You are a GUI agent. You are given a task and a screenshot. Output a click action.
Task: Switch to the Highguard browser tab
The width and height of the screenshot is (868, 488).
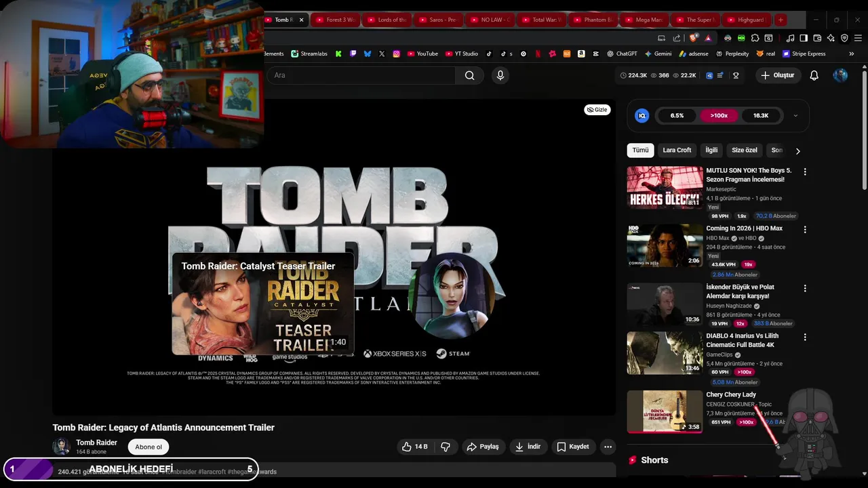pyautogui.click(x=746, y=20)
